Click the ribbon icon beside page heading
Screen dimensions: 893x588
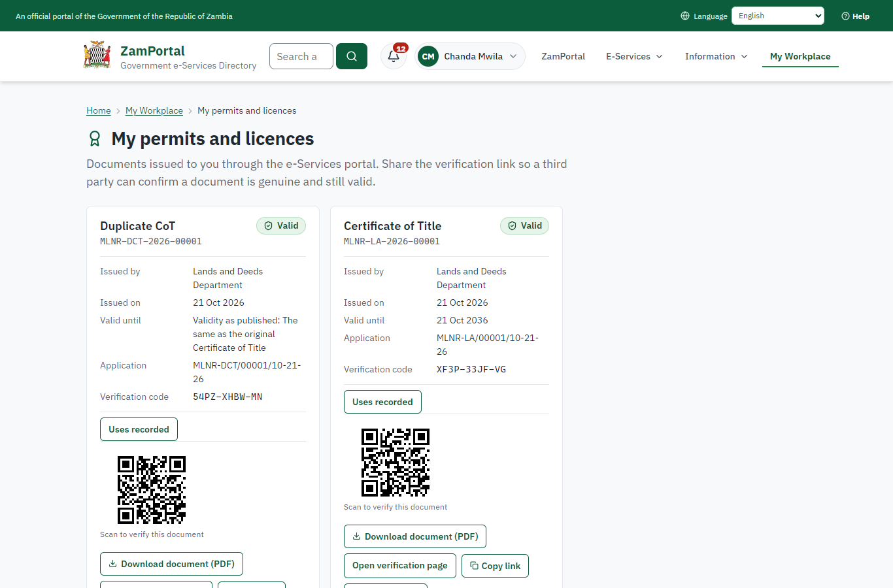95,139
